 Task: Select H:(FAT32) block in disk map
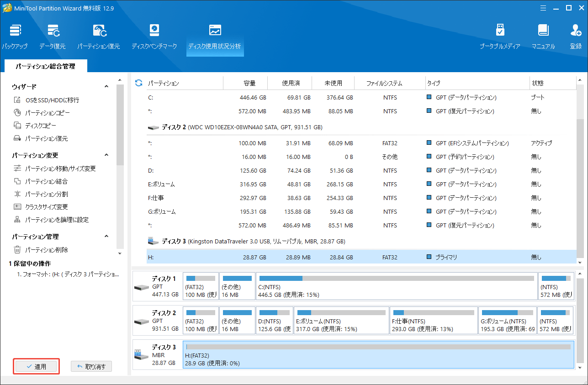[x=378, y=354]
